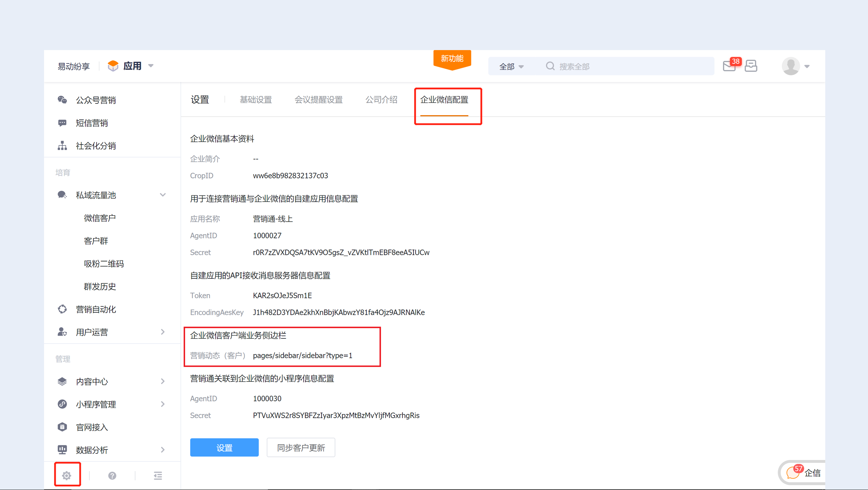
Task: Click the 内容中心 layers icon
Action: (62, 381)
